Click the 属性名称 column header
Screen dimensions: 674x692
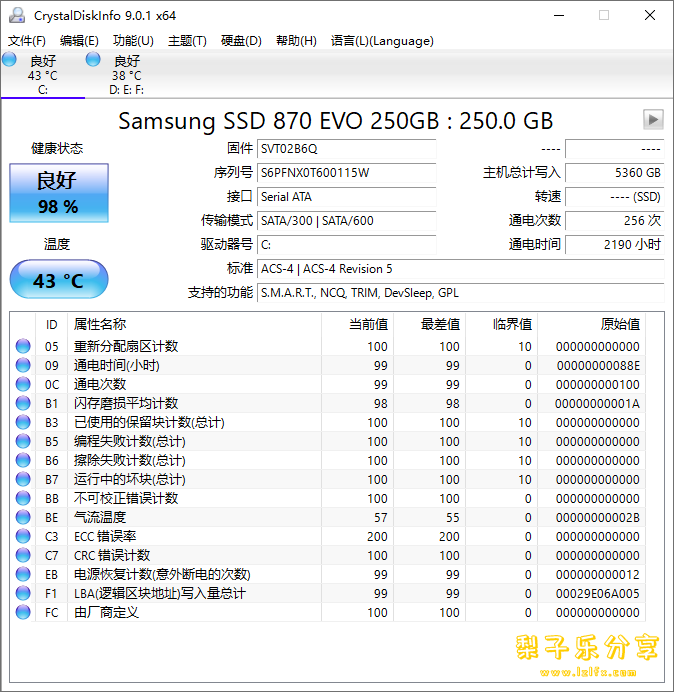pyautogui.click(x=195, y=325)
